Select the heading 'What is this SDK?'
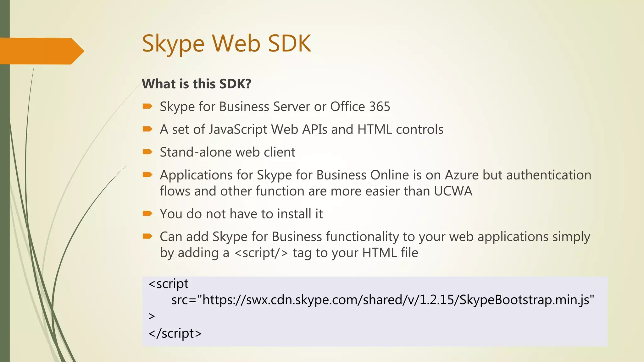This screenshot has height=362, width=644. (x=197, y=84)
